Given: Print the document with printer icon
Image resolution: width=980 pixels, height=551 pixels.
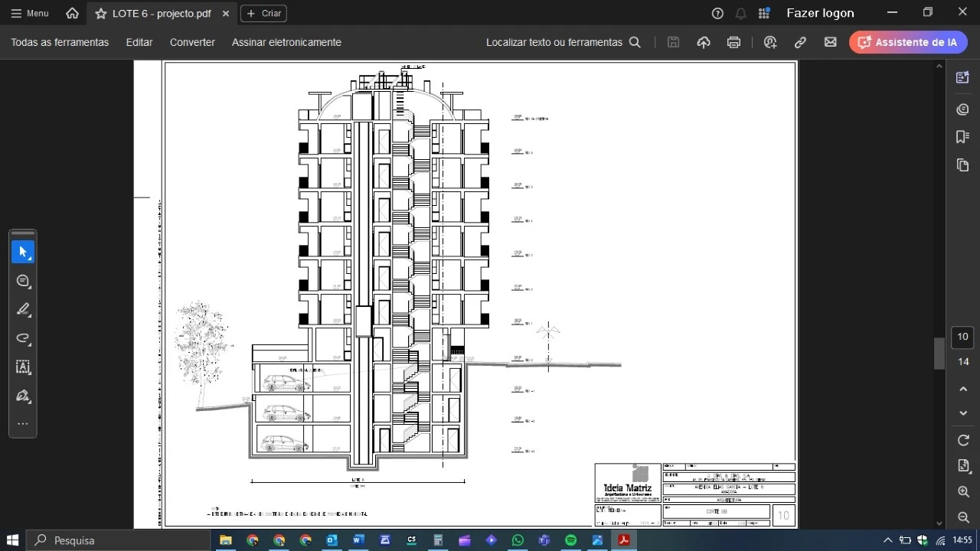Looking at the screenshot, I should 733,42.
